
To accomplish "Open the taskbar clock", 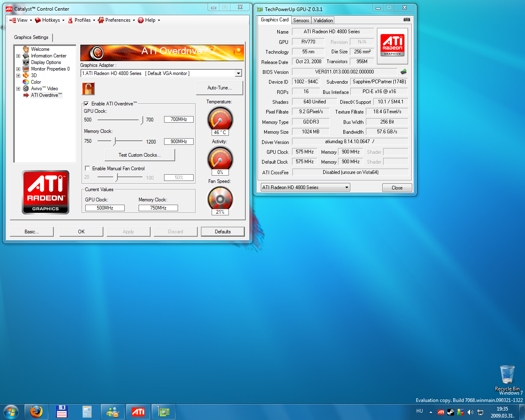I will [502, 412].
